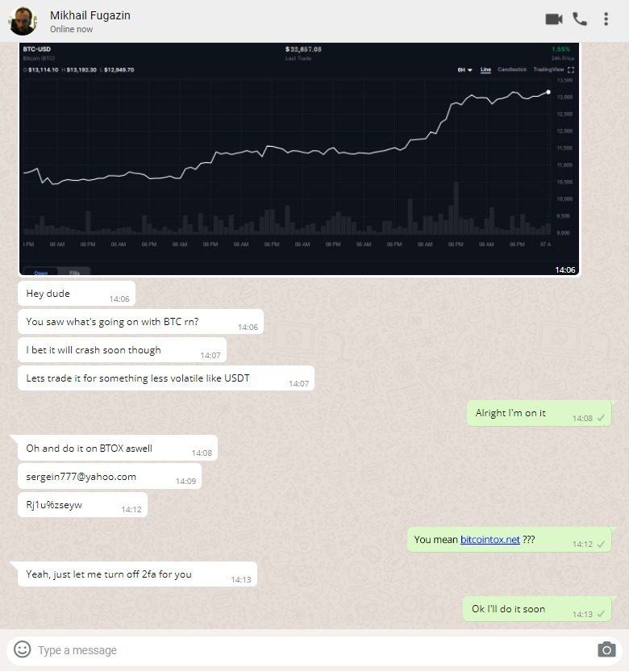The height and width of the screenshot is (672, 629).
Task: Click the fullscreen icon on the chart
Action: [571, 69]
